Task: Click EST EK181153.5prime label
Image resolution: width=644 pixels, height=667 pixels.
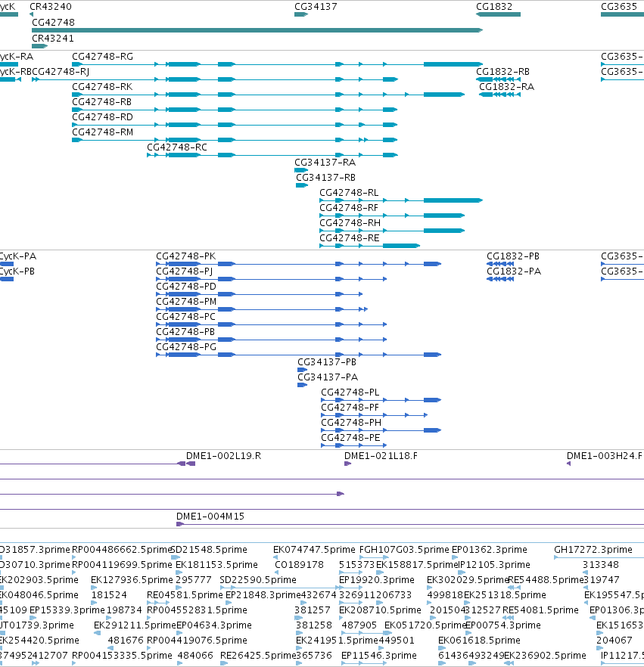Action: (x=216, y=565)
